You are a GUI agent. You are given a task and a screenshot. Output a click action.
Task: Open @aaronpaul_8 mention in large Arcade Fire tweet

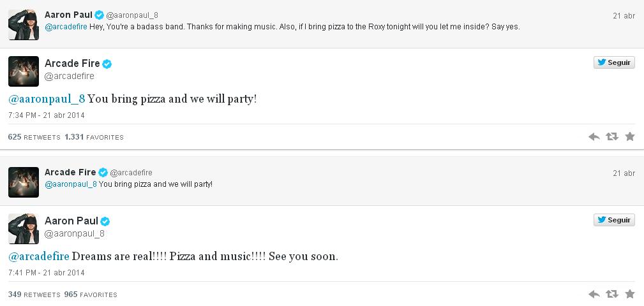46,99
